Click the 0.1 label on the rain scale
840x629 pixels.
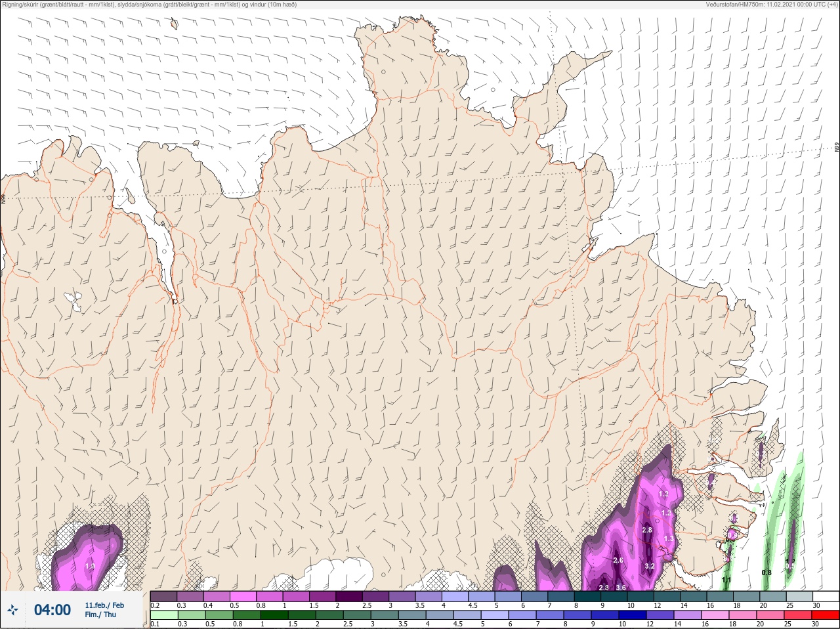coord(155,624)
